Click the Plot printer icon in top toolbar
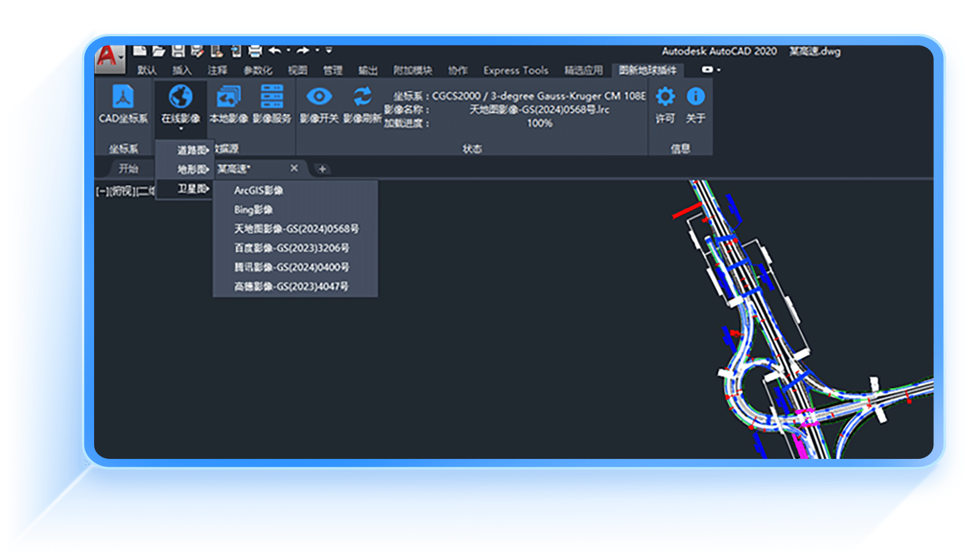This screenshot has width=980, height=559. click(255, 51)
